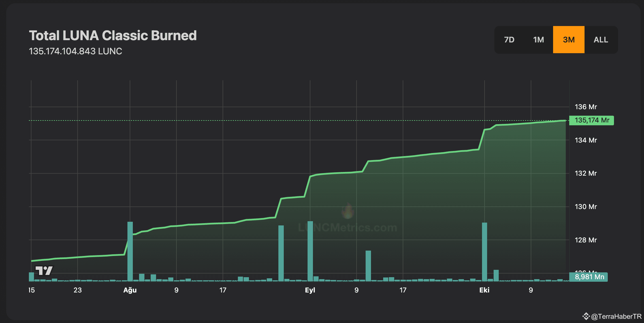Select the 3M time range button
644x323 pixels.
coord(568,40)
